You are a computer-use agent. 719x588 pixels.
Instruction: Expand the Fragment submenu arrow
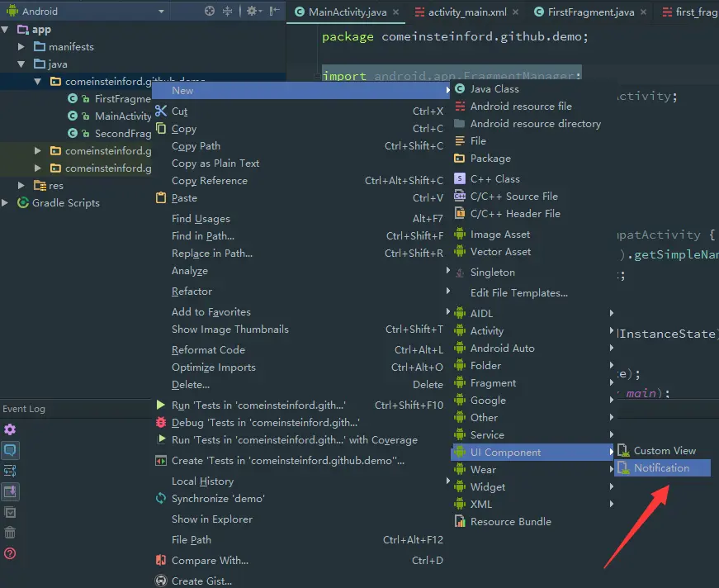click(611, 382)
